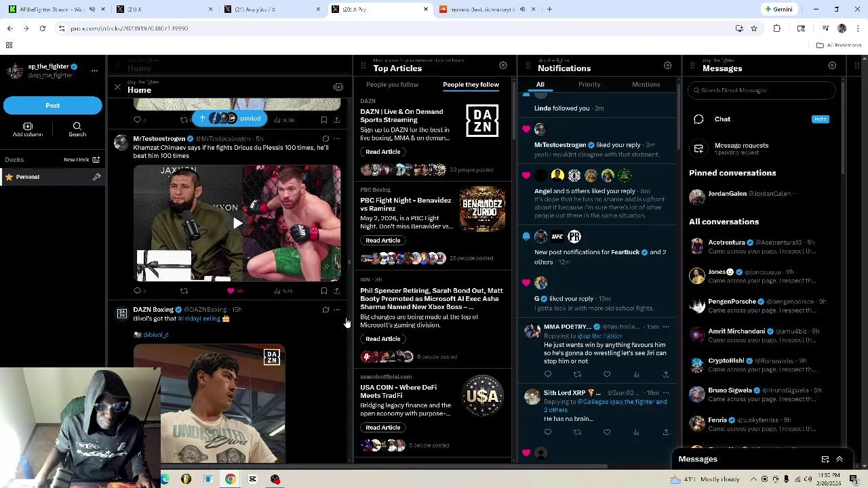The image size is (868, 488).
Task: Select People they follow tab
Action: point(471,85)
